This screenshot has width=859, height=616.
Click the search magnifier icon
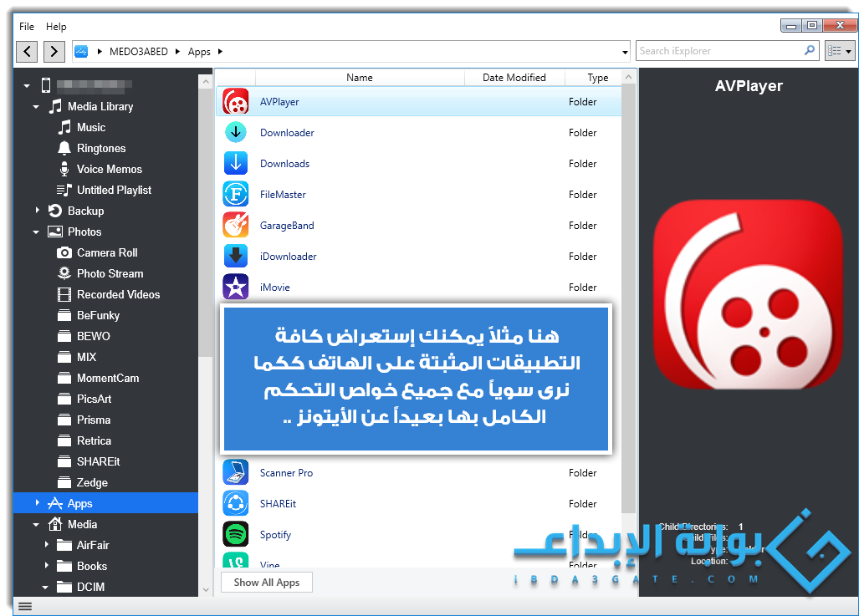coord(809,50)
